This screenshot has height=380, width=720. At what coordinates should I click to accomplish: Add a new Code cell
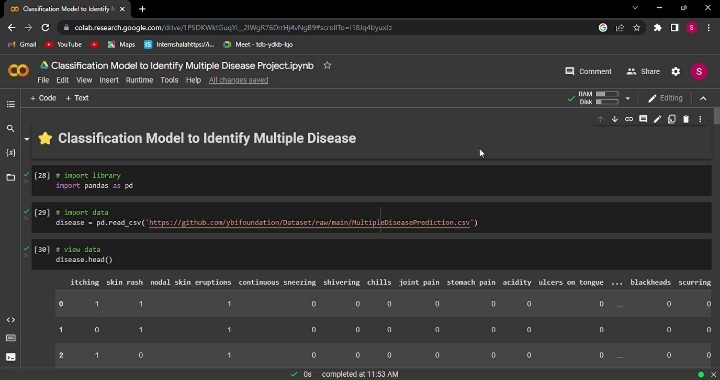coord(43,98)
